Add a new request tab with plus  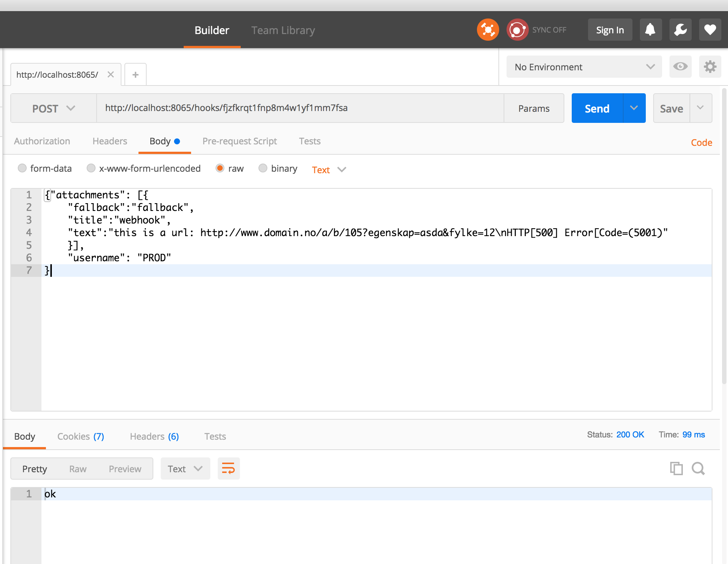click(x=136, y=74)
